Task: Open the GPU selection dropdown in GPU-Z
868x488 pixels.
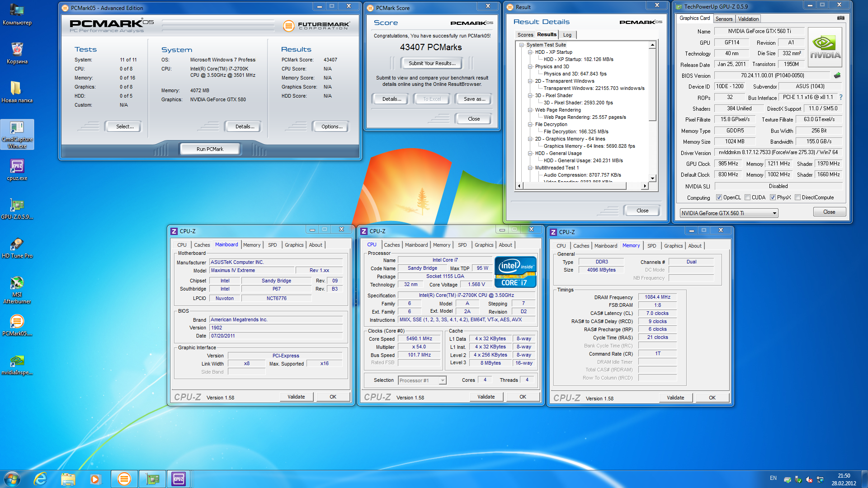Action: click(729, 213)
